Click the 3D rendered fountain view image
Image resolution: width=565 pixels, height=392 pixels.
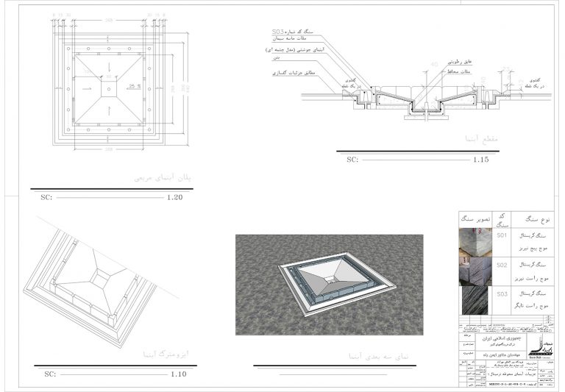tap(329, 285)
